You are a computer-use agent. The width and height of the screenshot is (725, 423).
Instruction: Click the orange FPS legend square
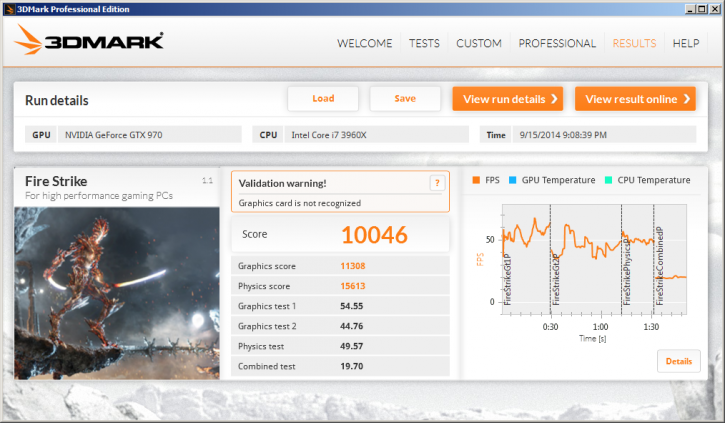pos(476,180)
